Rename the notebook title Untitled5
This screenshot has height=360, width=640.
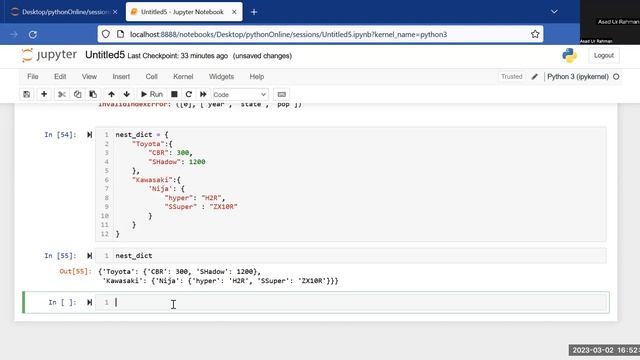(105, 55)
